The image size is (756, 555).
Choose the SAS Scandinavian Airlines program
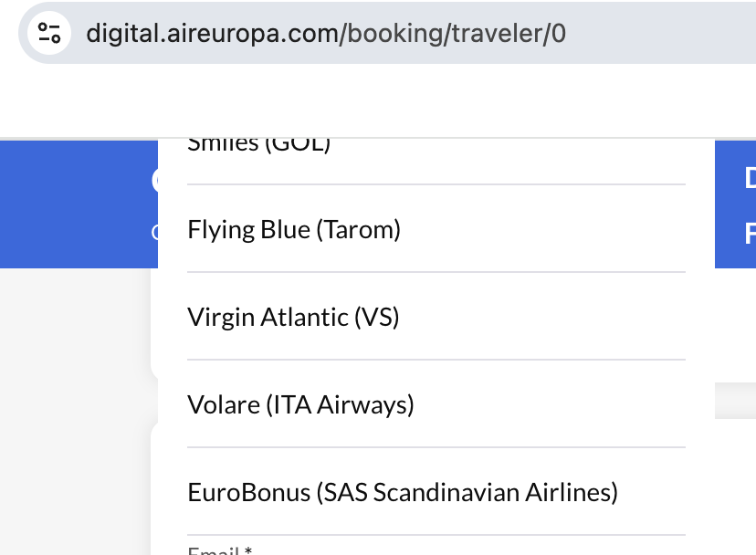(403, 492)
